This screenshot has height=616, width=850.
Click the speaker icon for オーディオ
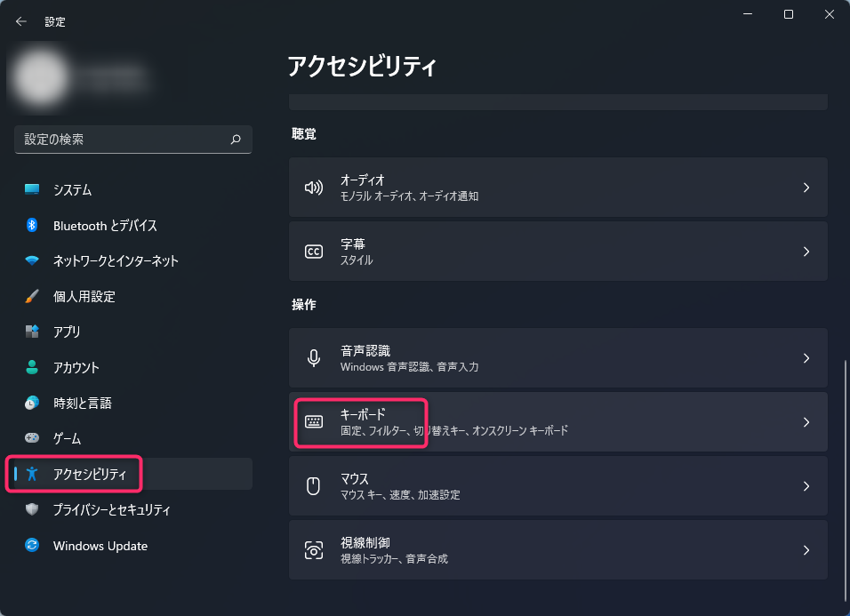tap(314, 188)
